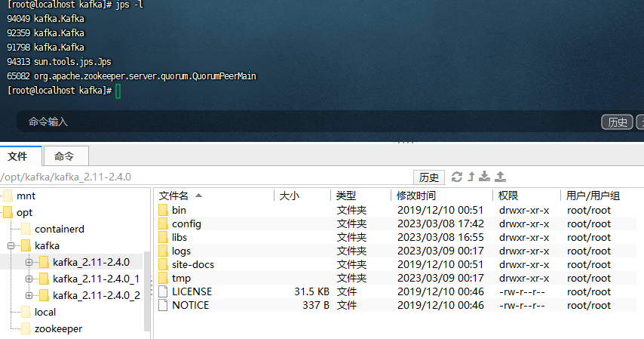The image size is (644, 339).
Task: Click the 历史 button beside the path bar
Action: 429,177
